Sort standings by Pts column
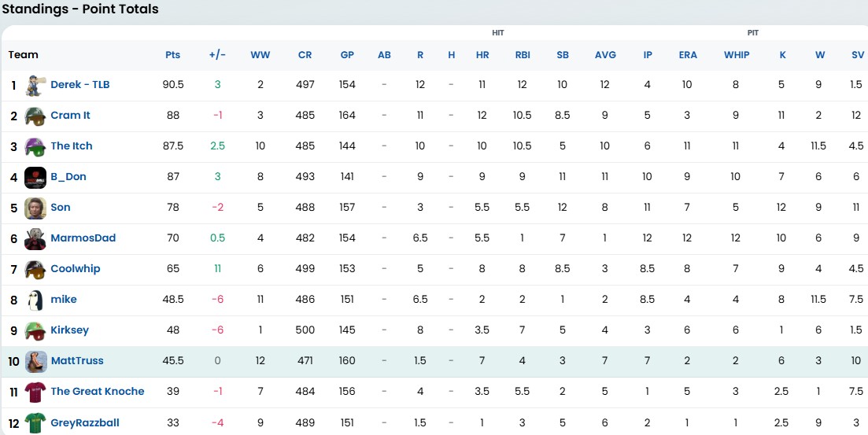 point(173,55)
